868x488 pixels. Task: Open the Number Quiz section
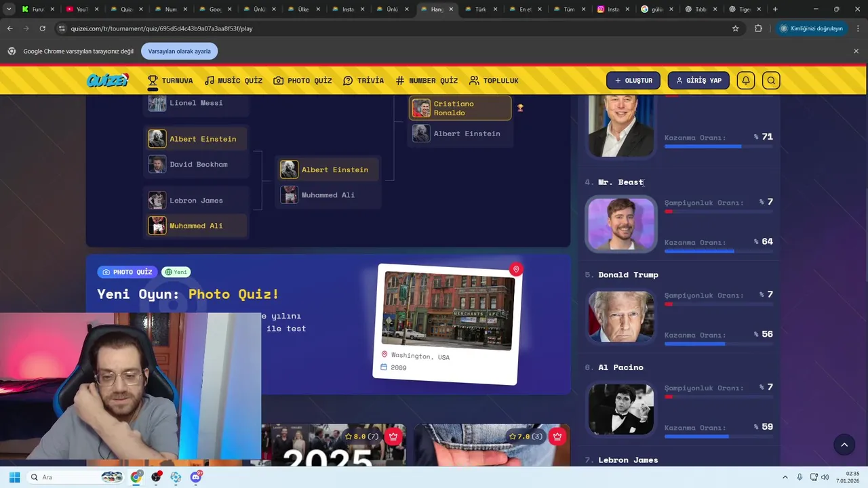click(x=427, y=81)
